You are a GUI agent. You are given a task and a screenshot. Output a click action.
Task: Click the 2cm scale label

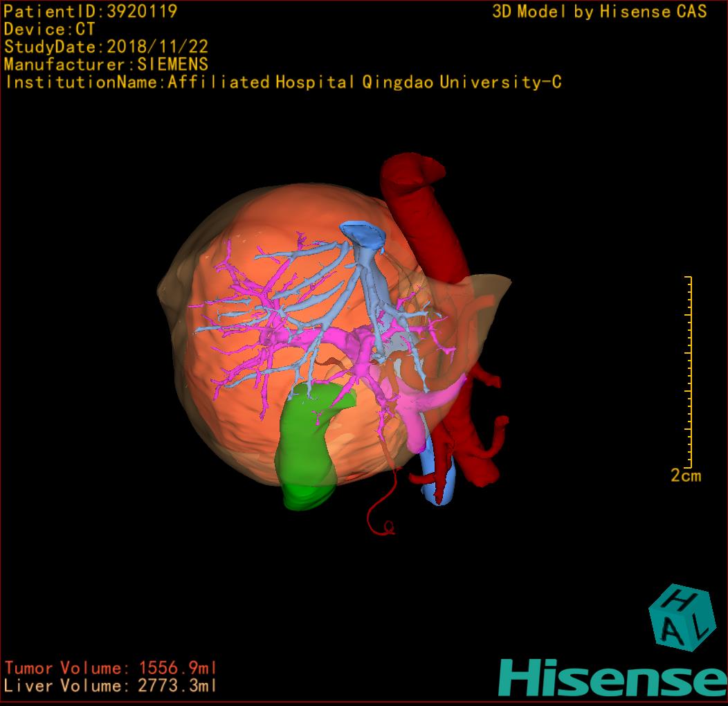[685, 476]
